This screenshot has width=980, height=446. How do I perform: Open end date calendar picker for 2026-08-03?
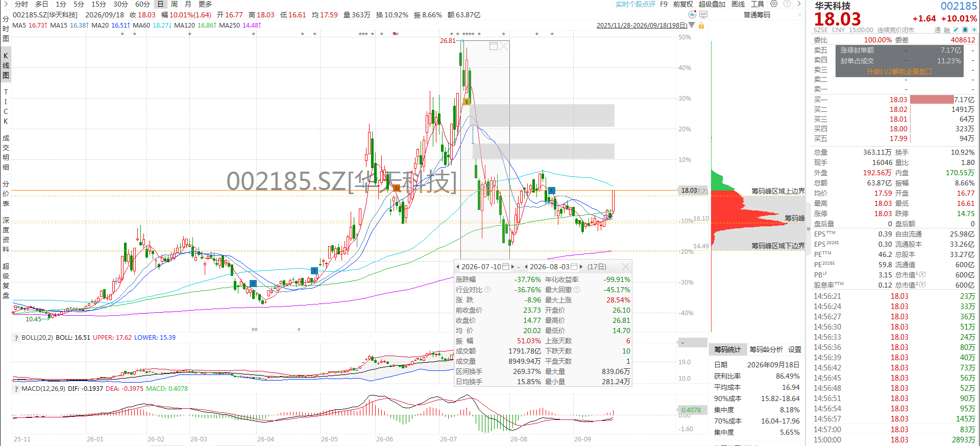574,267
